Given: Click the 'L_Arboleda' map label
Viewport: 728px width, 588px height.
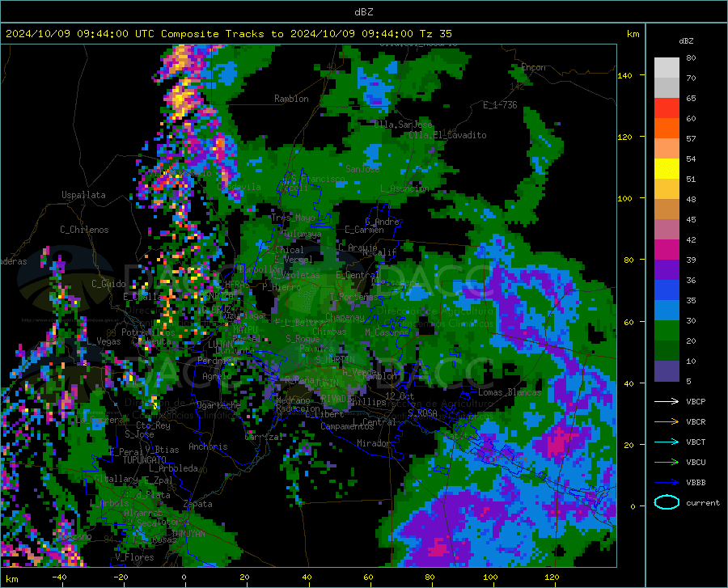Looking at the screenshot, I should [x=173, y=468].
